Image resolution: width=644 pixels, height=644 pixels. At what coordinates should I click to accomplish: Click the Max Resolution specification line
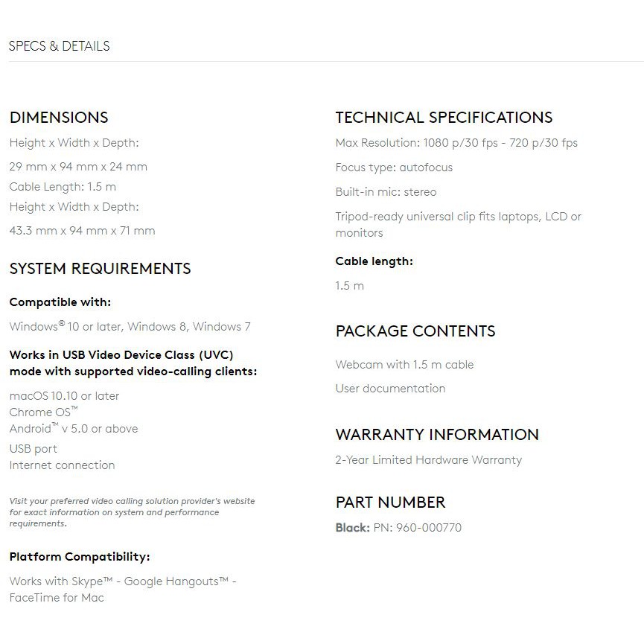pos(456,143)
